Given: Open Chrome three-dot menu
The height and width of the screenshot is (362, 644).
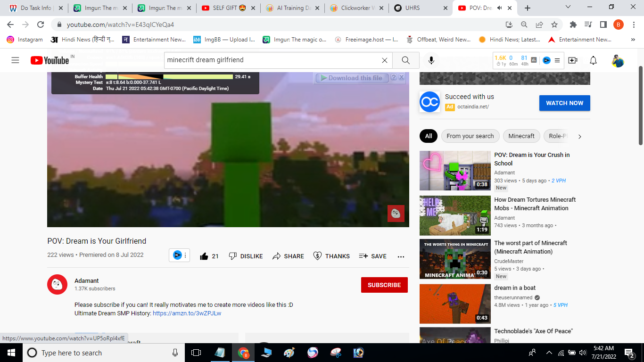Looking at the screenshot, I should [633, 25].
